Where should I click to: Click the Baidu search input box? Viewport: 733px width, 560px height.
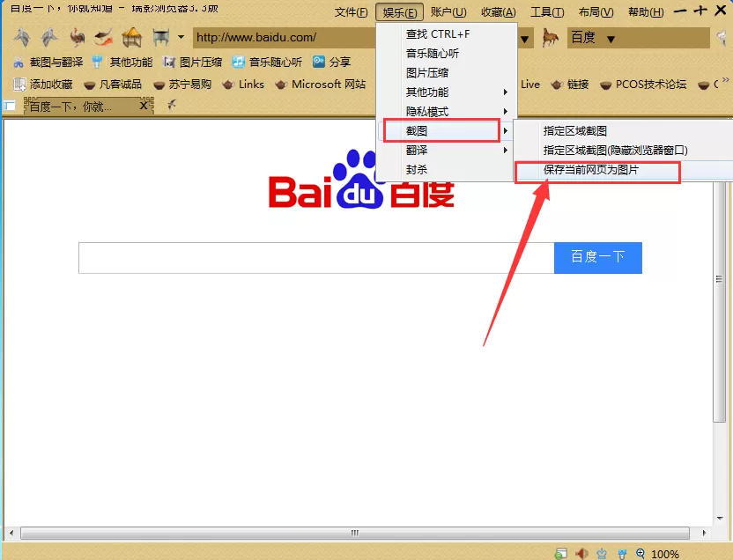[316, 258]
